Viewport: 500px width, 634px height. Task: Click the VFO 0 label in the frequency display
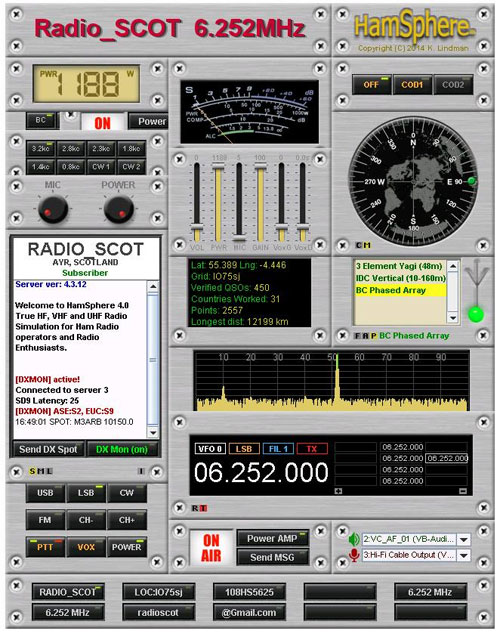click(209, 449)
